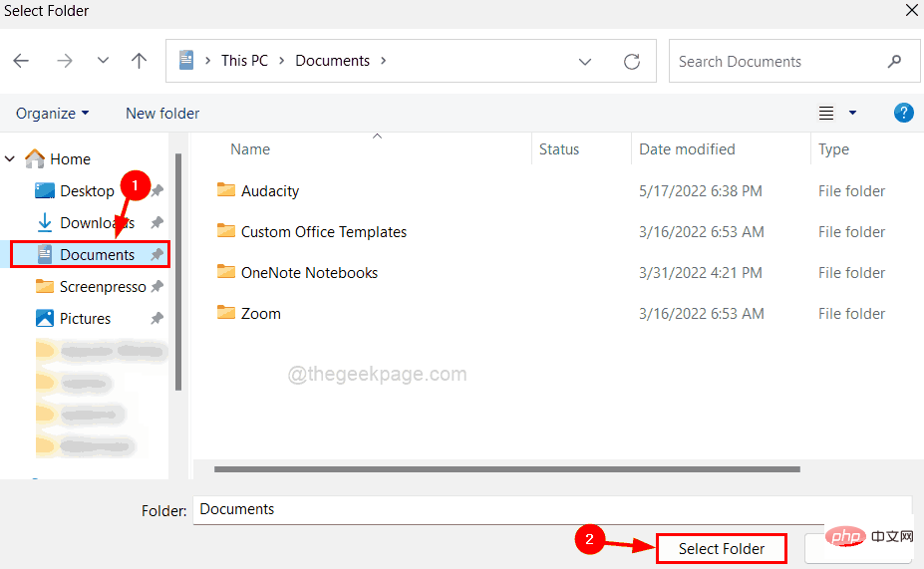The height and width of the screenshot is (569, 924).
Task: Sort by the Name column header
Action: [250, 149]
